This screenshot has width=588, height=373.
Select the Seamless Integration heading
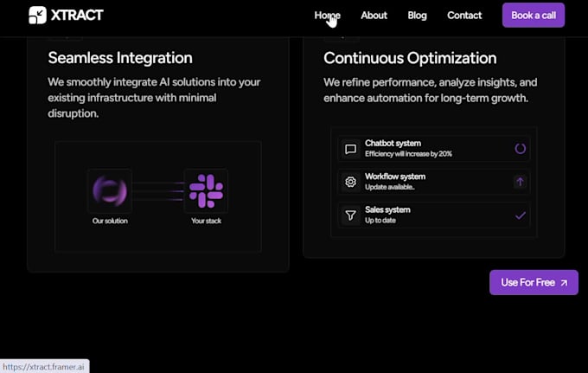coord(120,58)
